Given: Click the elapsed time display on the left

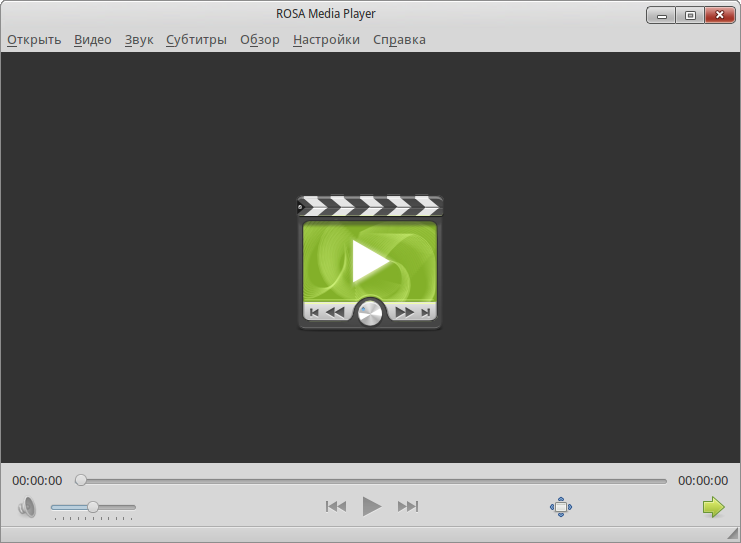Looking at the screenshot, I should click(x=37, y=481).
